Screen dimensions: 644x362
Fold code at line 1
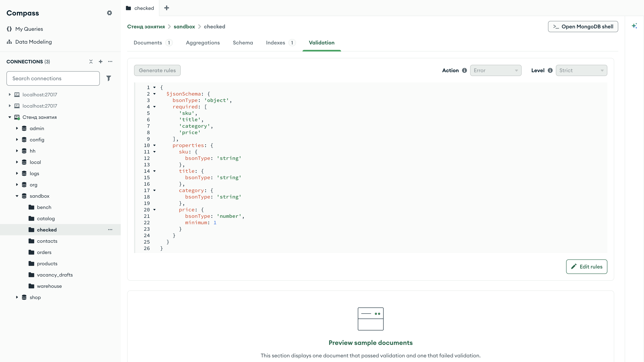pos(155,87)
